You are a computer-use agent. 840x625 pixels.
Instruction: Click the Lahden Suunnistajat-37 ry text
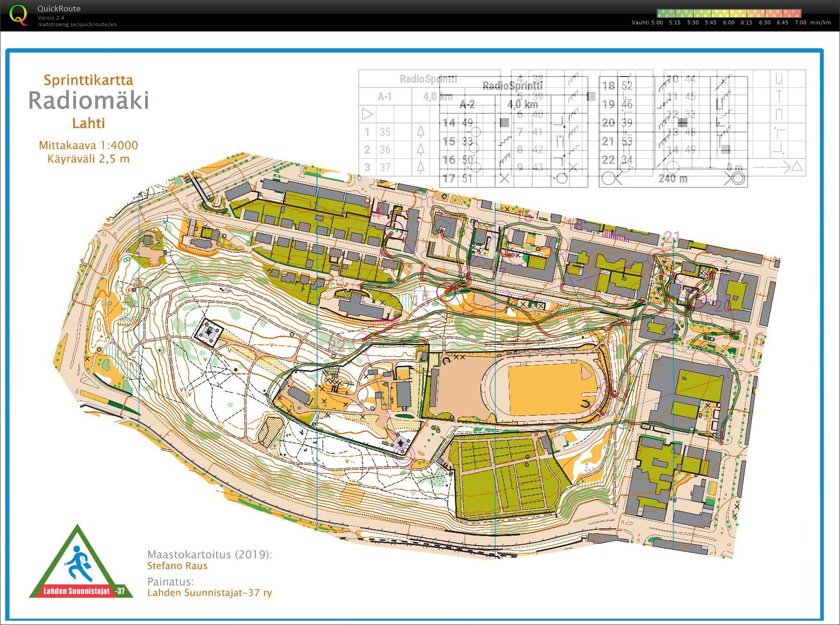click(x=210, y=593)
